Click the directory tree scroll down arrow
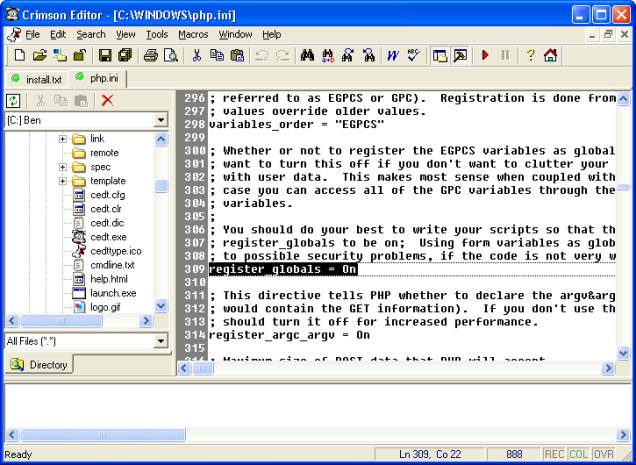The height and width of the screenshot is (465, 636). [x=161, y=306]
